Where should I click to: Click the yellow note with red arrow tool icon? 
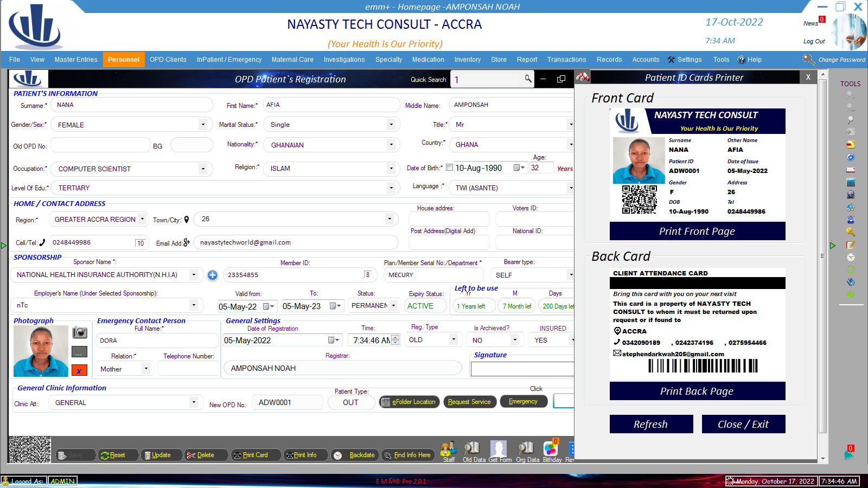(851, 145)
